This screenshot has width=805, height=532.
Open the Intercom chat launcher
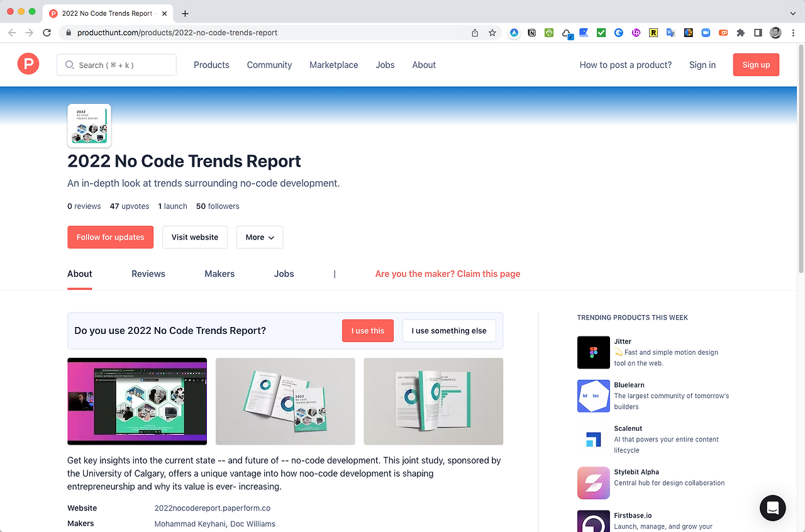(x=772, y=508)
